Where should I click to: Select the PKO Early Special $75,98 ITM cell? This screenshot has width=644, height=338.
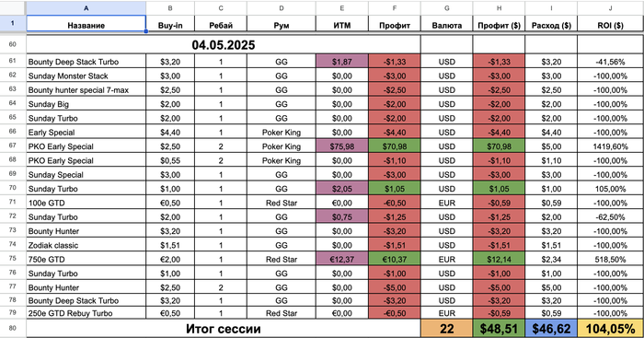pyautogui.click(x=342, y=146)
